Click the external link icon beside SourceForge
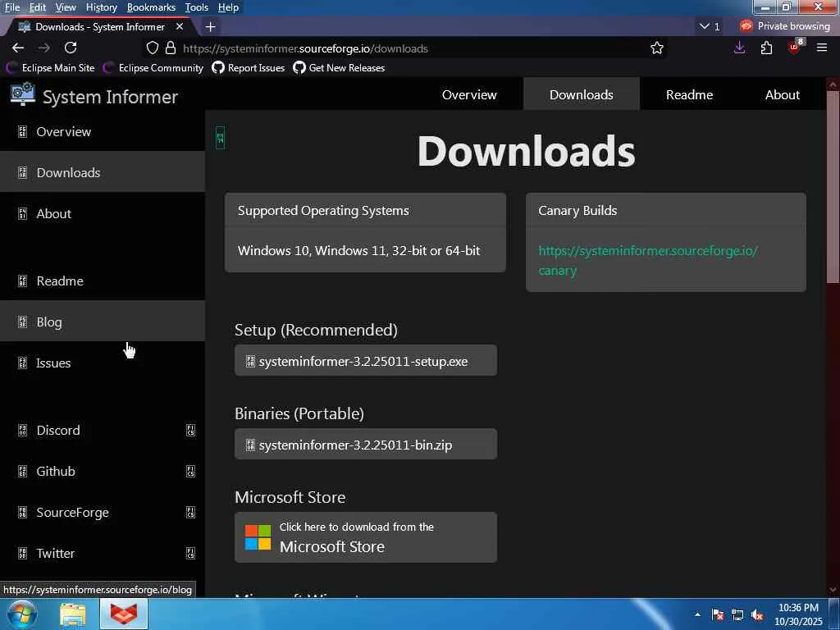Viewport: 840px width, 630px height. pyautogui.click(x=190, y=513)
